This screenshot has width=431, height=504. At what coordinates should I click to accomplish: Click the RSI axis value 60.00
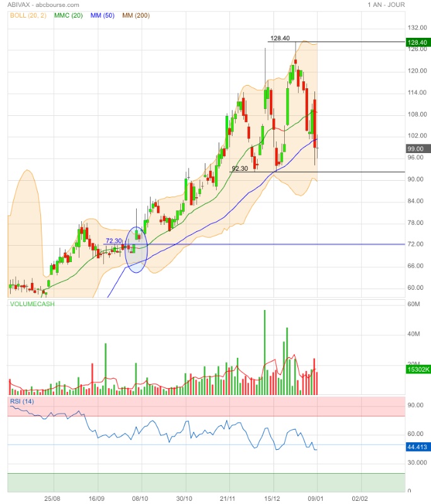click(x=416, y=434)
